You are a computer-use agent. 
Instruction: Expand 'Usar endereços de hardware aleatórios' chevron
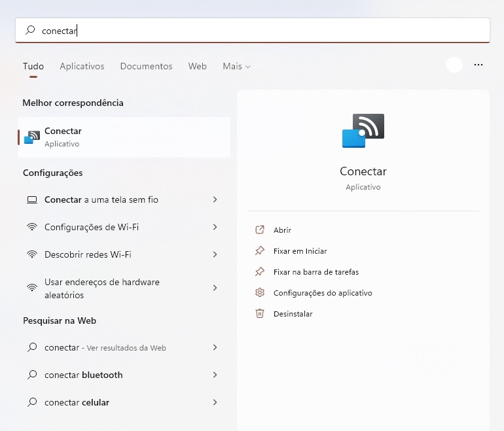215,287
